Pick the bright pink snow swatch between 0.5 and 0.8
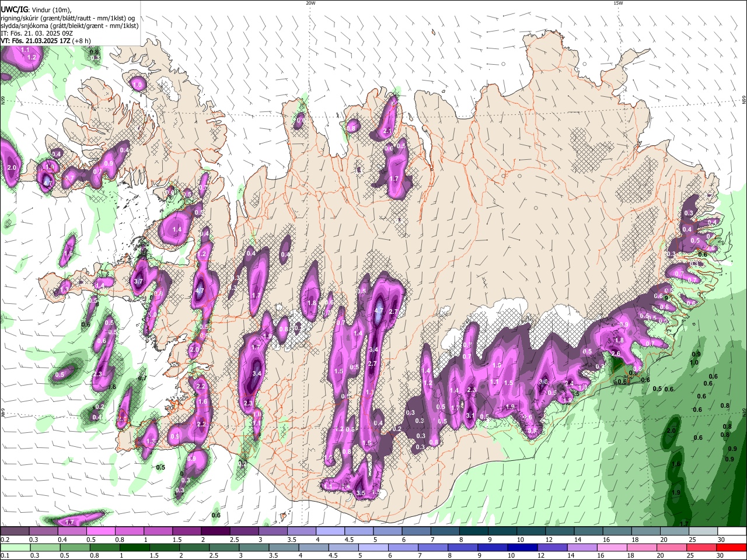This screenshot has height=560, width=747. coord(100,531)
